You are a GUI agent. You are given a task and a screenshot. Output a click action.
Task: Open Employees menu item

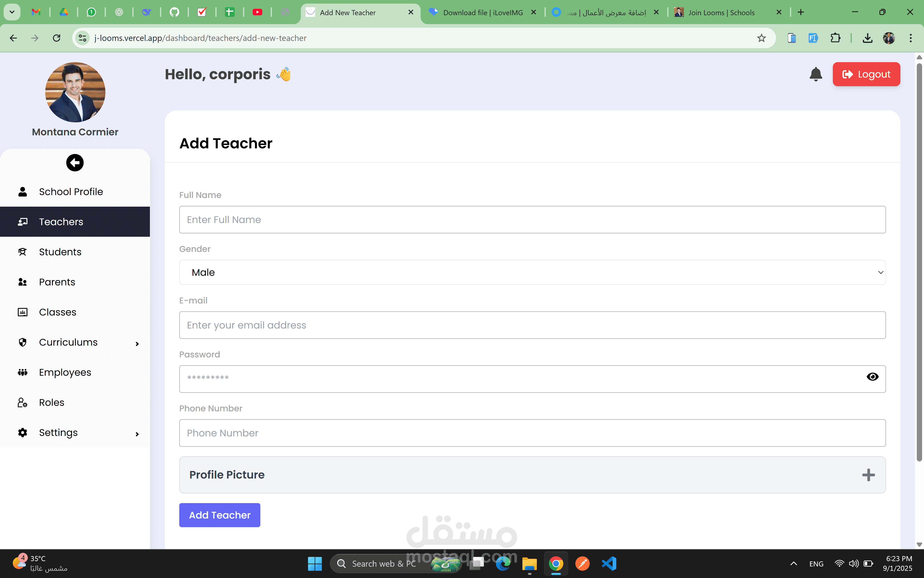(75, 372)
